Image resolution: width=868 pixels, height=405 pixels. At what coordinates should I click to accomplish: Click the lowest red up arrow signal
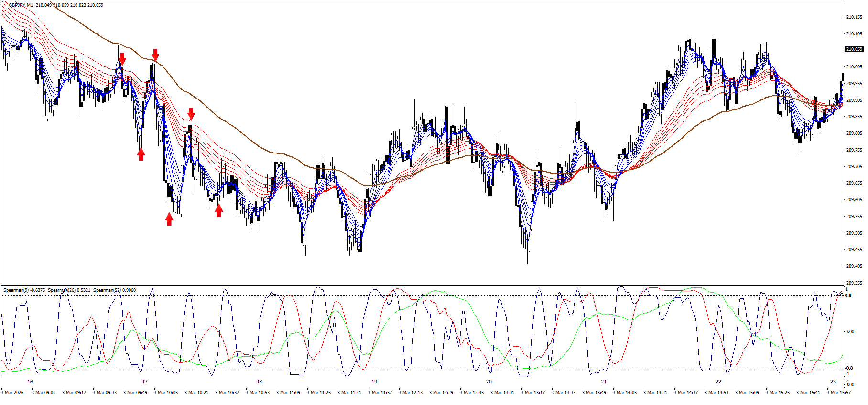pyautogui.click(x=169, y=219)
